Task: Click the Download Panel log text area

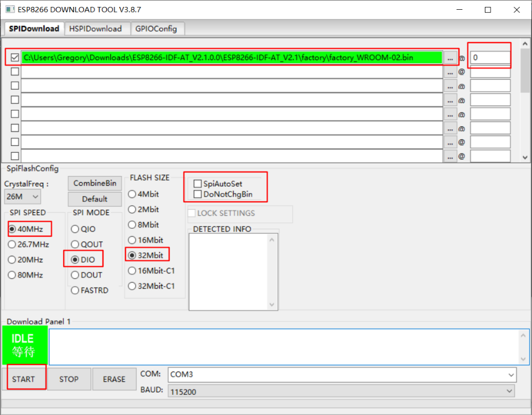Action: click(x=289, y=347)
